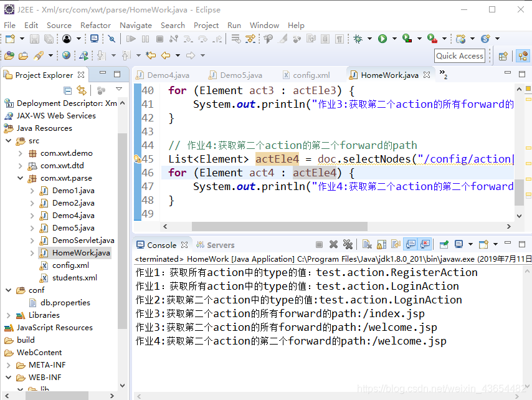
Task: Open the File menu
Action: click(9, 26)
